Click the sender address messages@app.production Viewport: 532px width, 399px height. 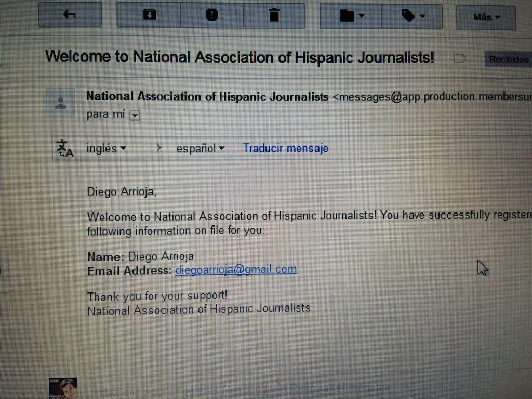click(x=432, y=97)
